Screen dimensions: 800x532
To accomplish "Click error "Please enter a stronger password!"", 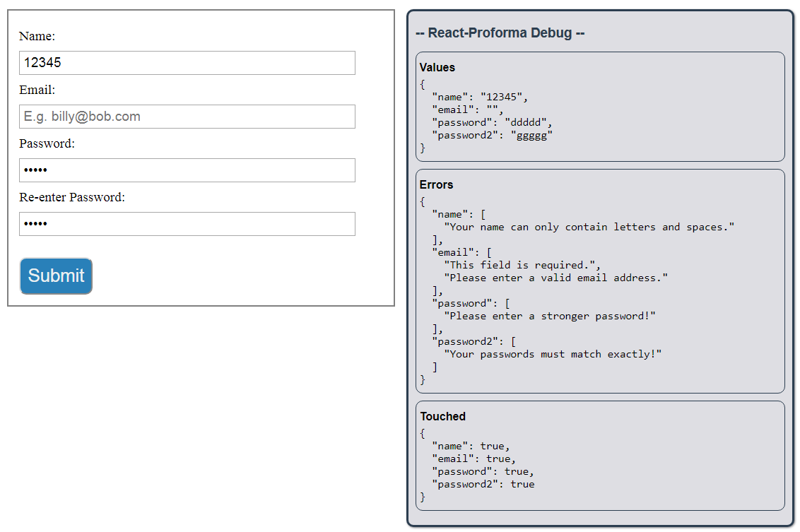I will [x=550, y=317].
